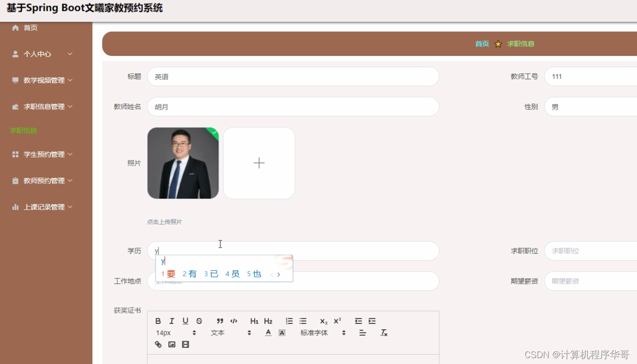Apply underline formatting to editor text
This screenshot has height=364, width=637.
pyautogui.click(x=185, y=321)
